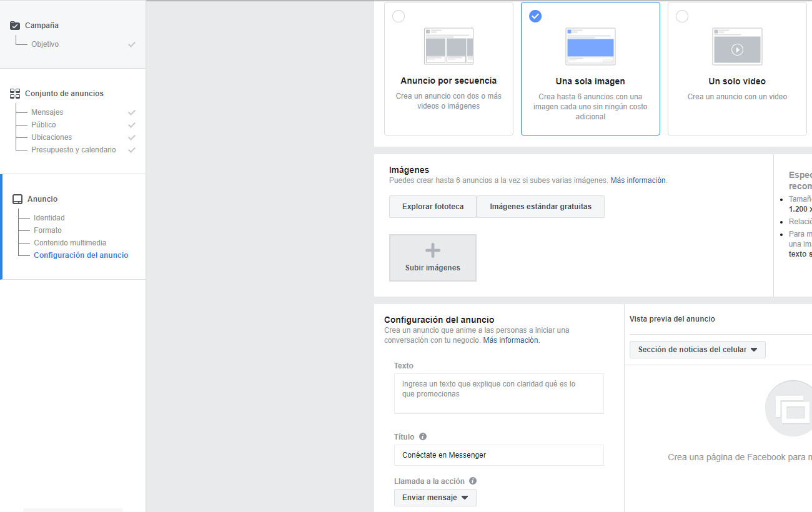Click the carousel format thumbnail illustration
The height and width of the screenshot is (512, 812).
tap(448, 46)
